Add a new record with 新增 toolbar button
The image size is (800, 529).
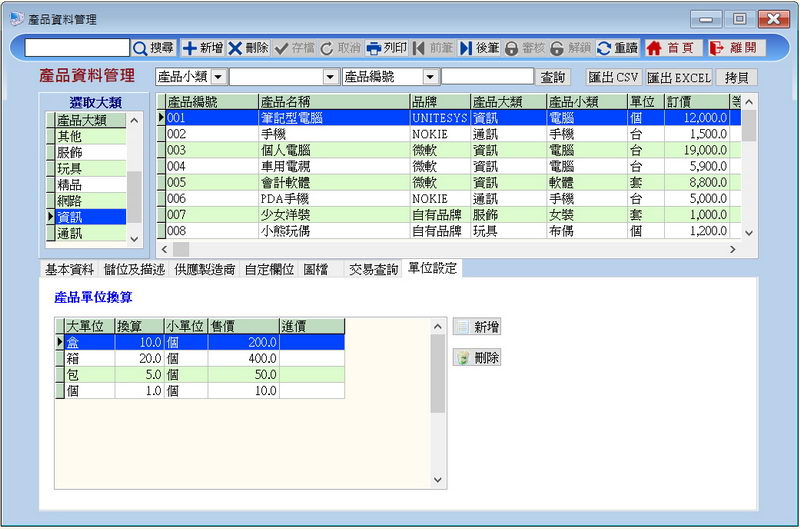[x=202, y=48]
